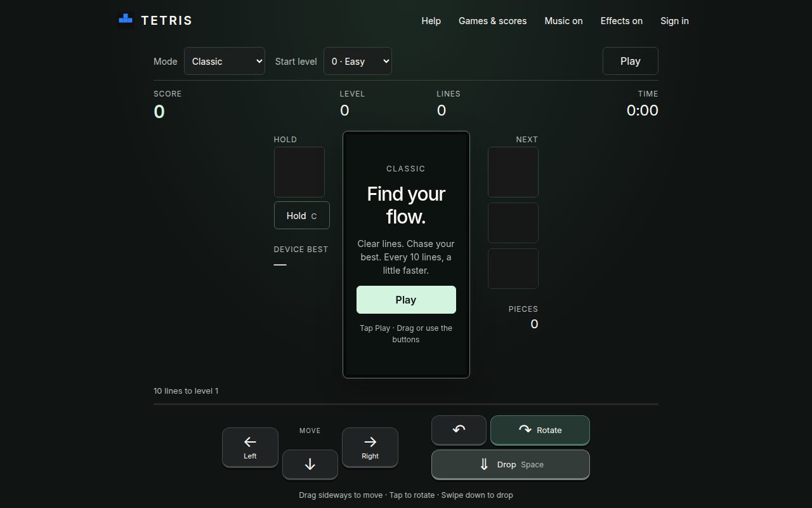
Task: Open the Mode dropdown showing Classic
Action: [x=225, y=61]
